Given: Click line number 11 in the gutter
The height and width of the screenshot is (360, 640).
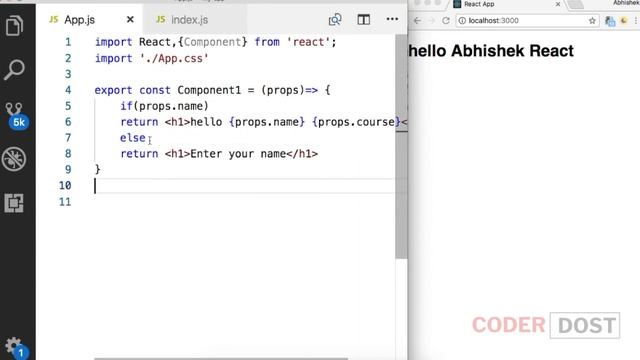Looking at the screenshot, I should 65,202.
